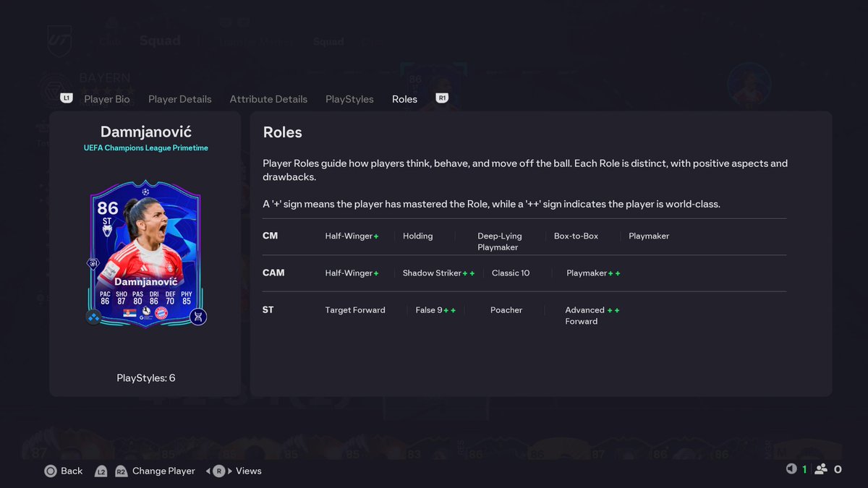Switch to the Player Bio tab
This screenshot has width=868, height=488.
(106, 99)
